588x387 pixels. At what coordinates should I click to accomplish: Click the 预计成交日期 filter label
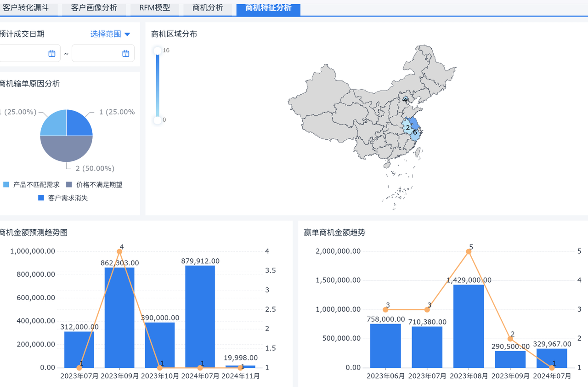22,34
